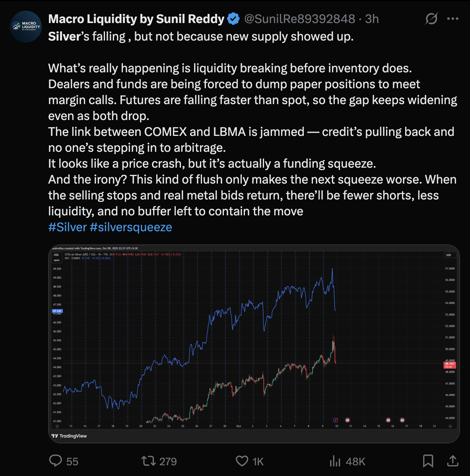
Task: Open the three-dot more options menu
Action: (x=453, y=19)
